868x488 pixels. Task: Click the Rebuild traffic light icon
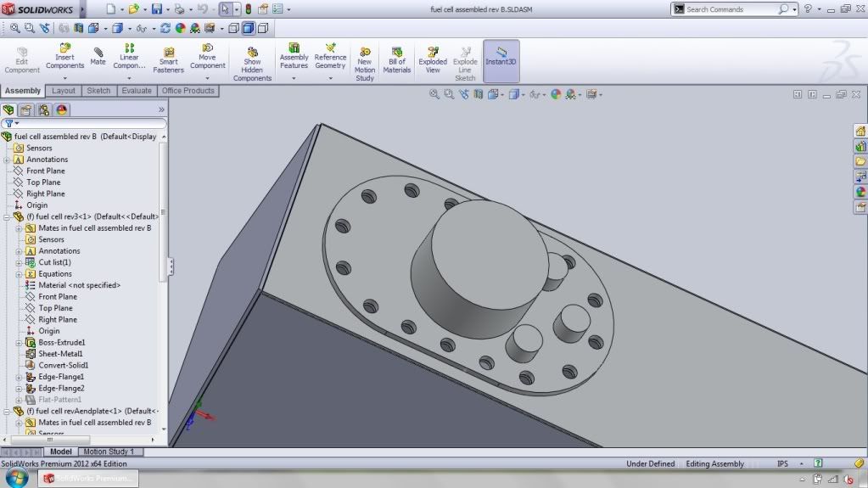(248, 8)
